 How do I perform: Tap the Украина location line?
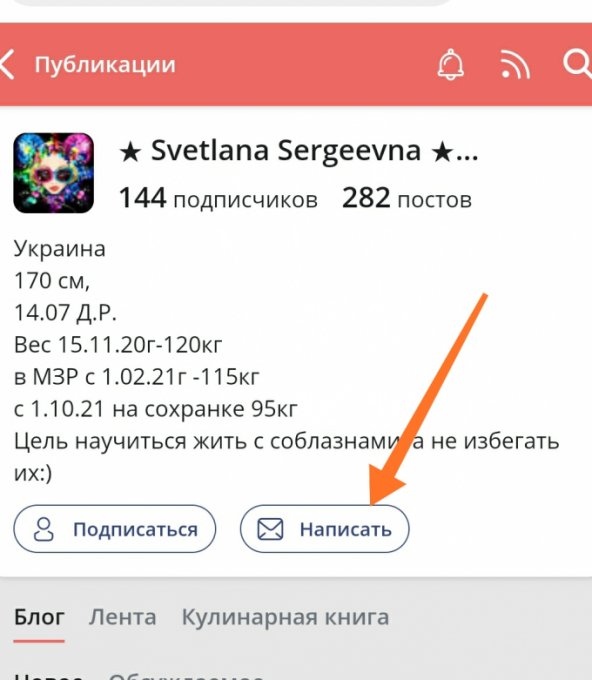(60, 249)
